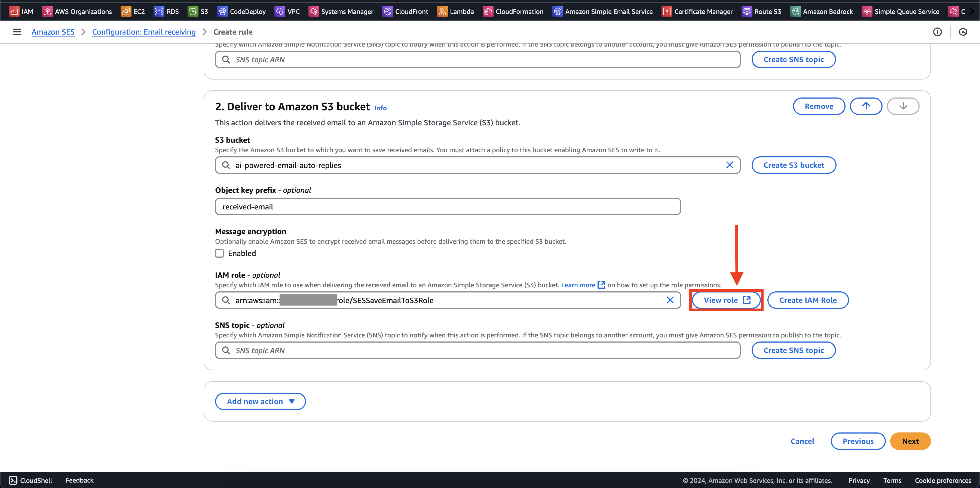Focus the IAM role ARN field

click(x=448, y=300)
